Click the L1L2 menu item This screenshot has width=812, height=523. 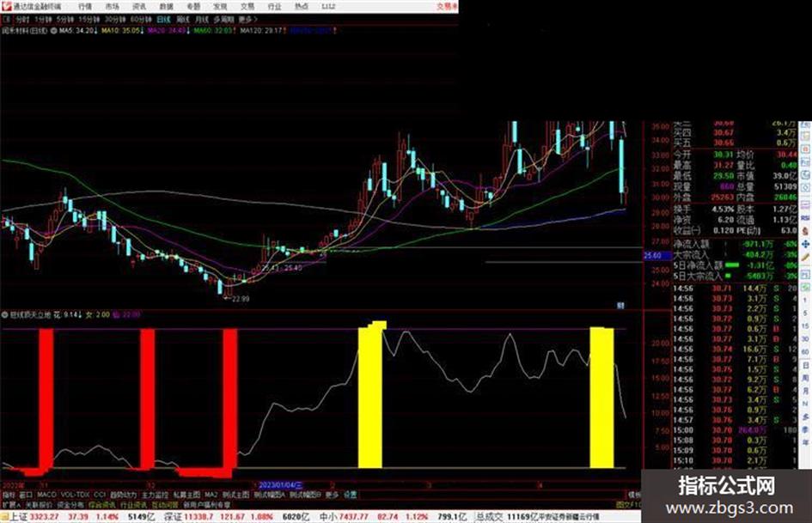point(328,7)
